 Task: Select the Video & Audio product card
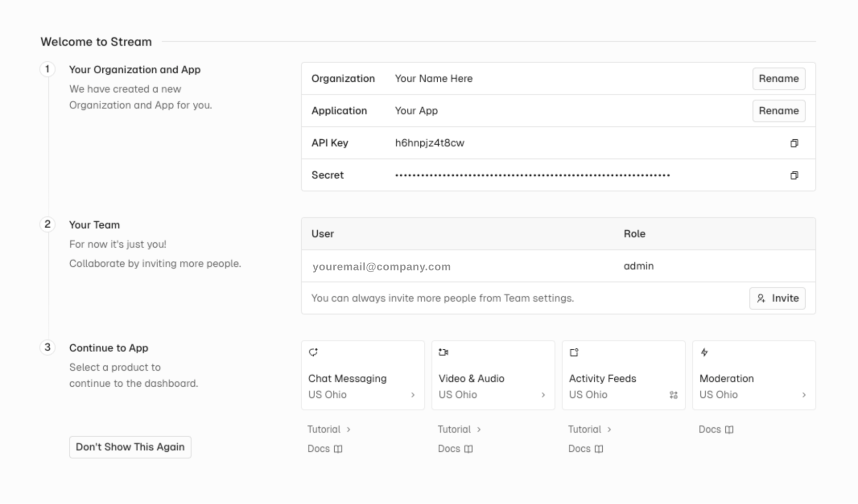click(x=493, y=375)
